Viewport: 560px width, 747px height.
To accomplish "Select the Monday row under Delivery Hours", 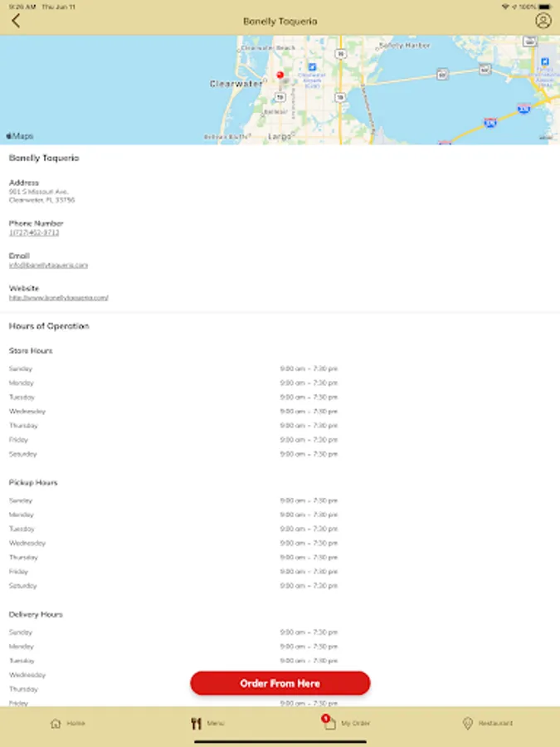I will (x=173, y=647).
